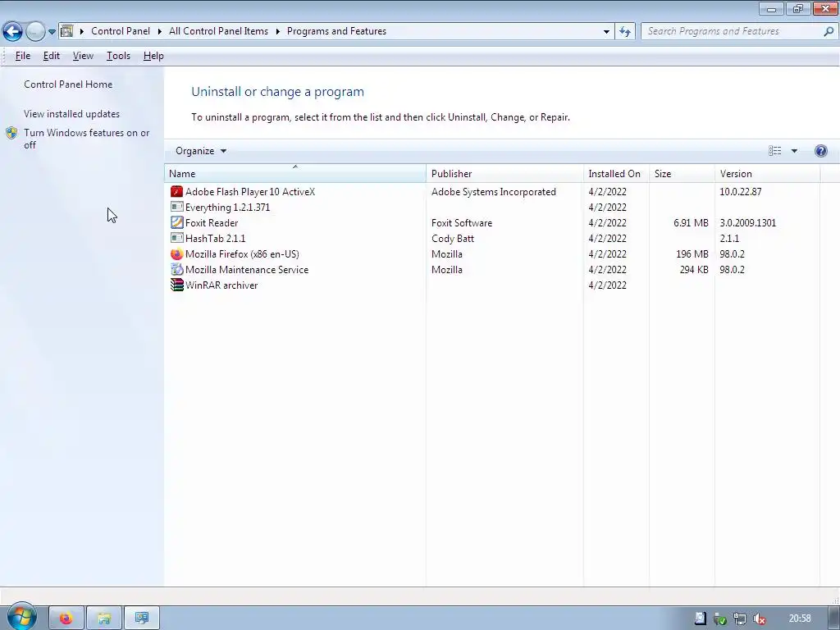Select the Adobe Flash Player 10 ActiveX entry

coord(250,191)
